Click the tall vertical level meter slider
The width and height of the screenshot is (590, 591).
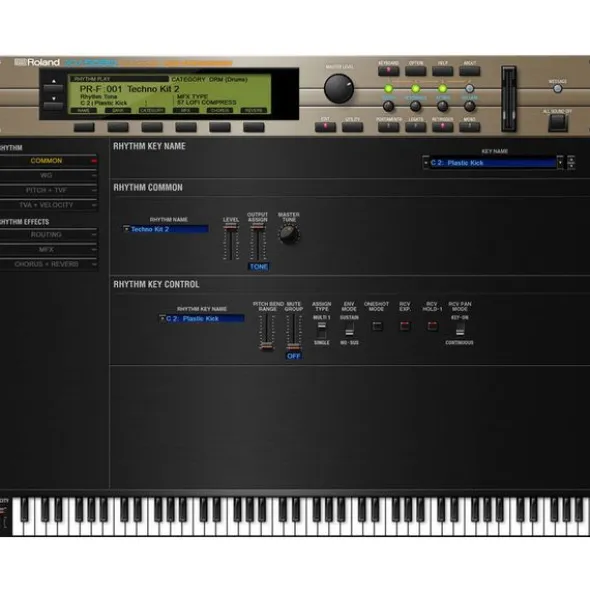pyautogui.click(x=509, y=99)
